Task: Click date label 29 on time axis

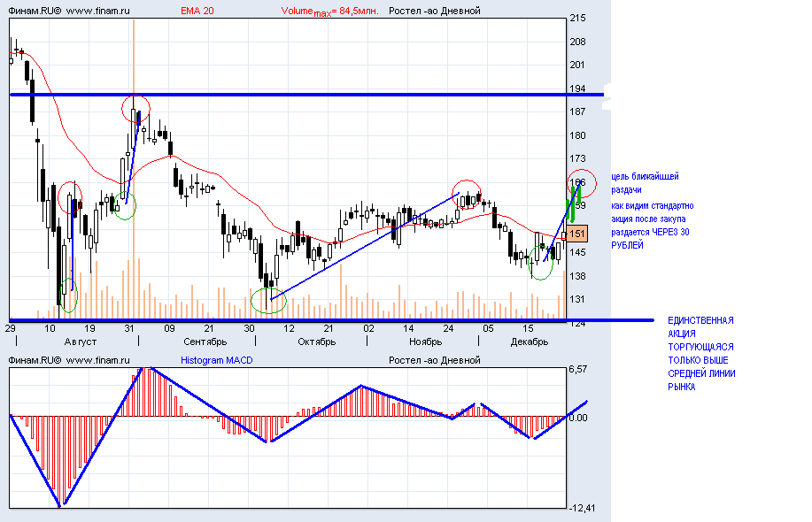Action: (11, 328)
